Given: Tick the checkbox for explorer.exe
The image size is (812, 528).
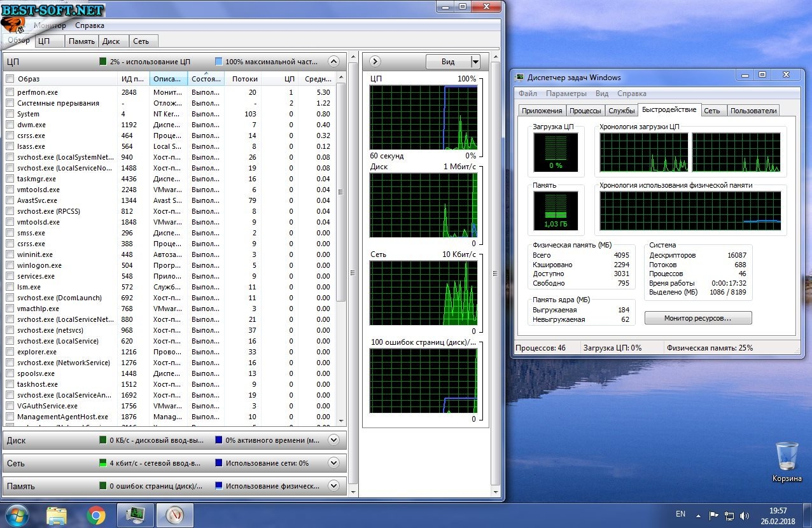Looking at the screenshot, I should coord(10,352).
